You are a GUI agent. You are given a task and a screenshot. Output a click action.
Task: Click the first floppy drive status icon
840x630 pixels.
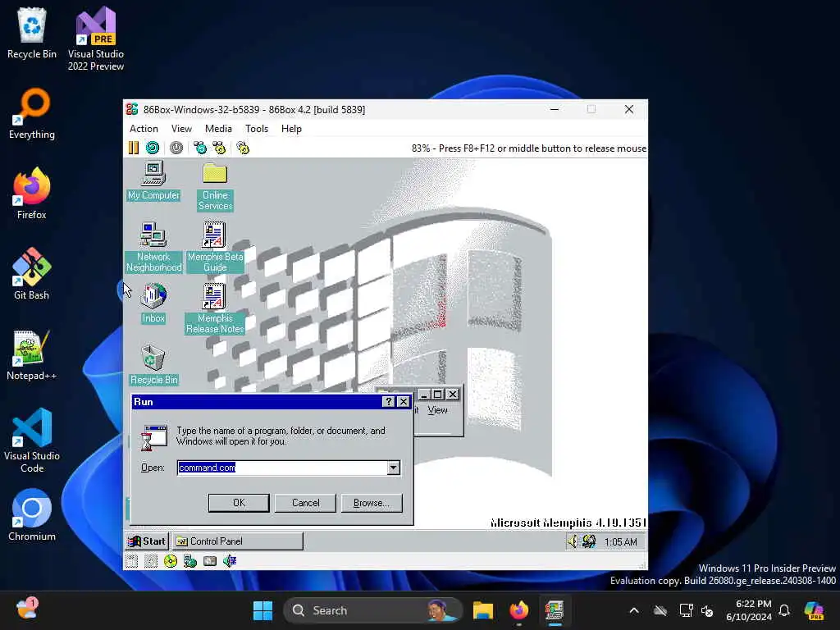(x=132, y=561)
